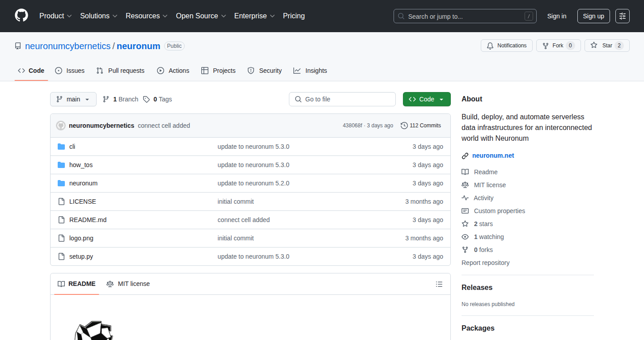This screenshot has width=644, height=340.
Task: Open the Actions tab
Action: pyautogui.click(x=173, y=71)
